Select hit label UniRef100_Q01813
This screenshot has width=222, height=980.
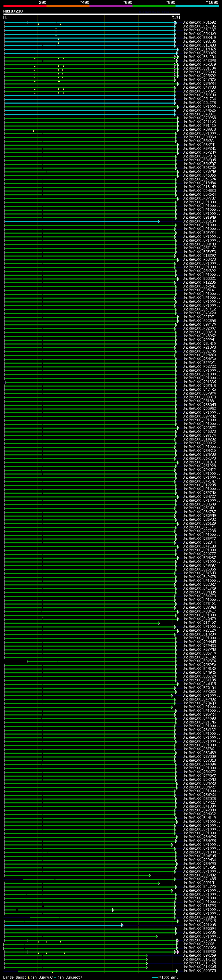(x=199, y=462)
